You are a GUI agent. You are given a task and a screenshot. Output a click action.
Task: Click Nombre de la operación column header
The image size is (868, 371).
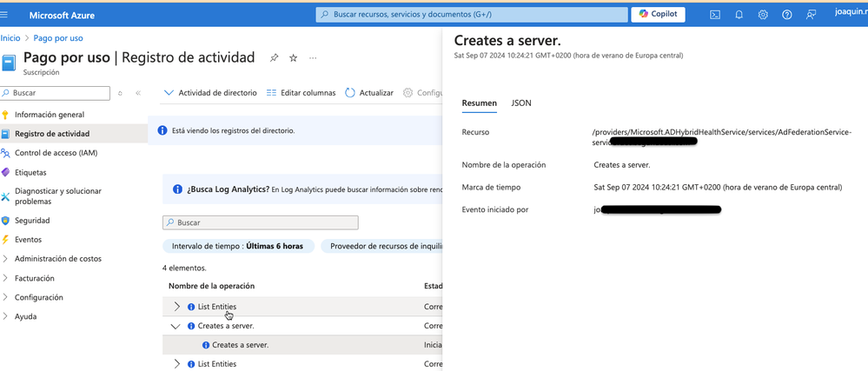click(x=211, y=286)
